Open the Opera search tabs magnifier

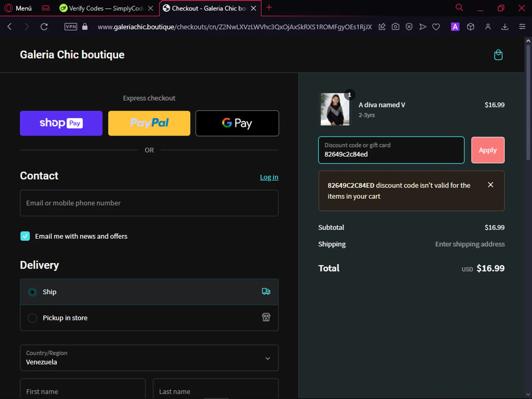click(459, 8)
